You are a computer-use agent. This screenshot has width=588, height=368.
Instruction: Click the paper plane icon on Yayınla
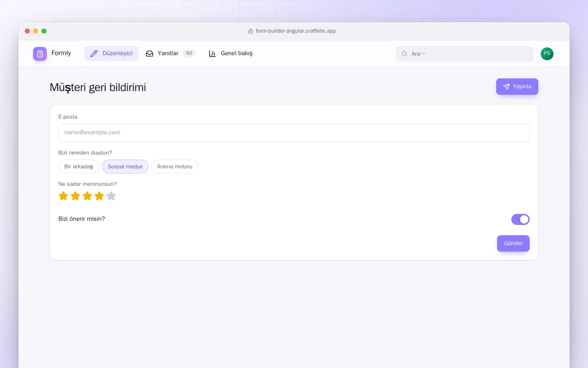pos(506,86)
